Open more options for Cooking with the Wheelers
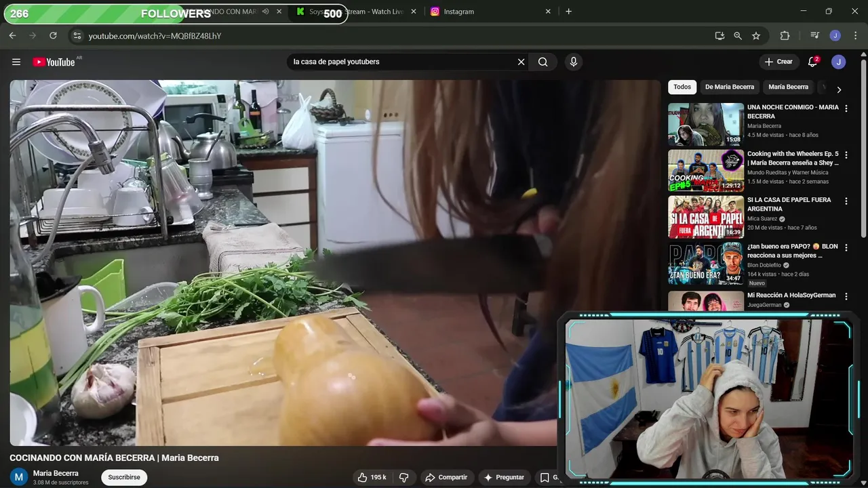This screenshot has height=488, width=868. point(846,155)
